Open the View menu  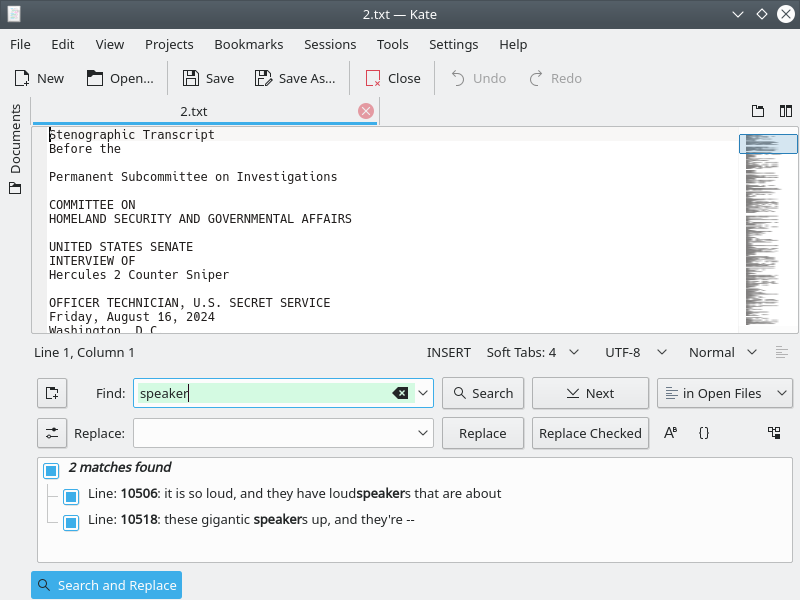110,44
